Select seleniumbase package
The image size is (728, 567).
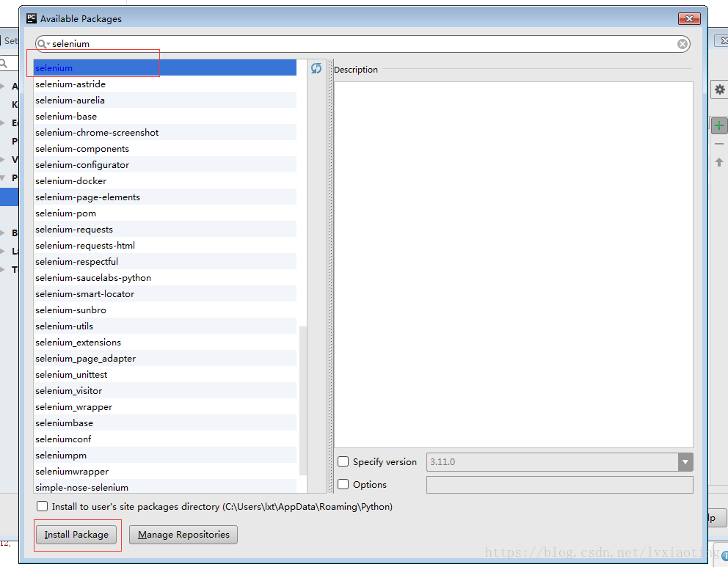click(x=165, y=423)
